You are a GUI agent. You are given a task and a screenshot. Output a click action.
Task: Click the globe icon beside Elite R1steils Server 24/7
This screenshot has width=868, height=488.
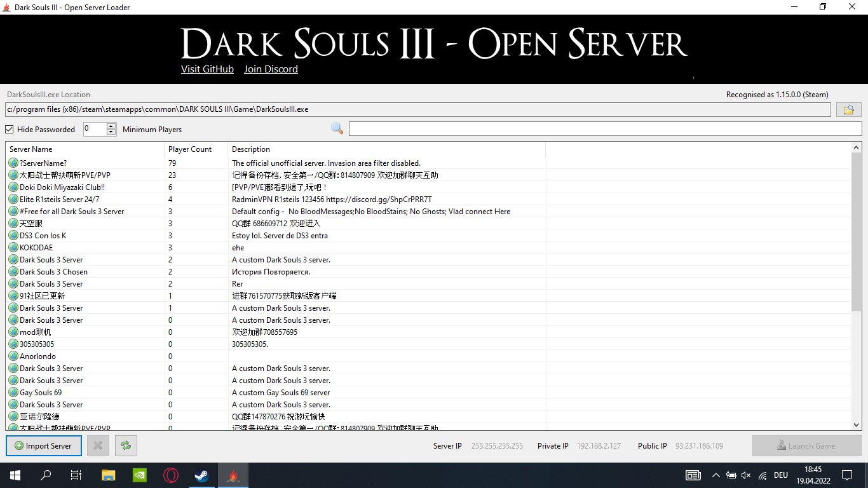[13, 200]
